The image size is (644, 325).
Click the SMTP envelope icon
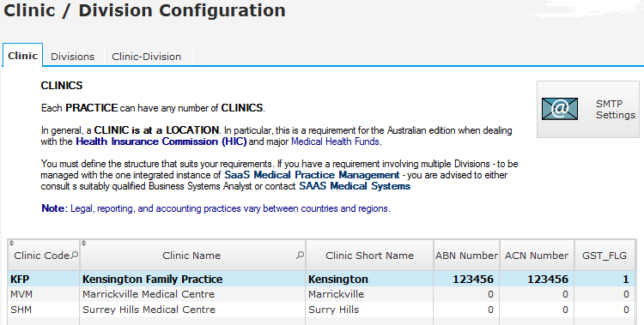pos(559,109)
